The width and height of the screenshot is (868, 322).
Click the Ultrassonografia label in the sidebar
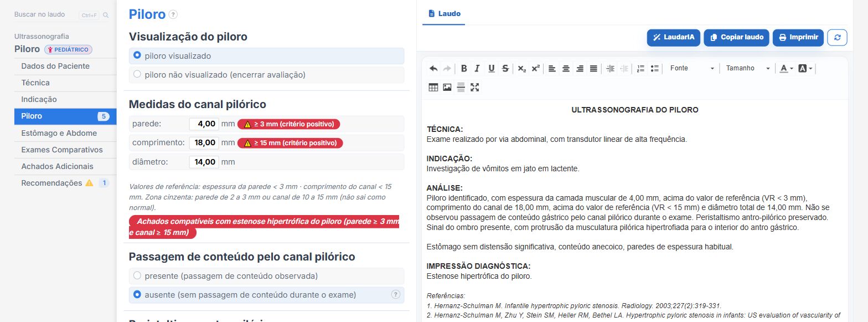click(x=42, y=36)
